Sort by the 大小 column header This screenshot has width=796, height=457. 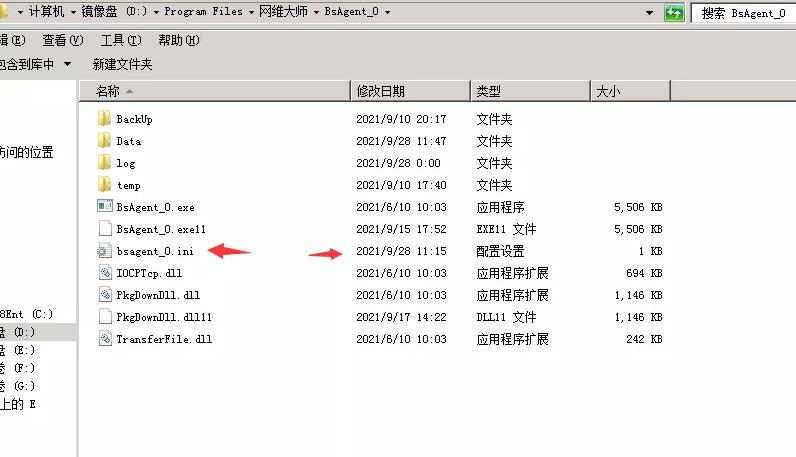click(631, 91)
